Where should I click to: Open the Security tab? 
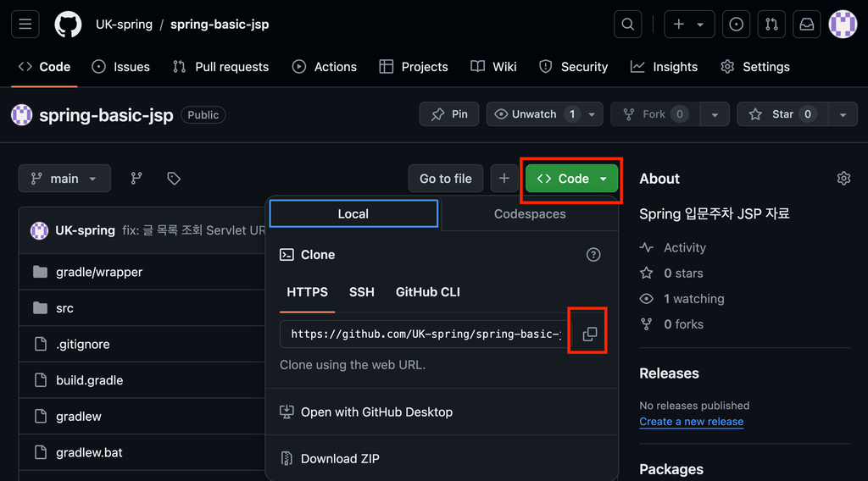(x=574, y=67)
